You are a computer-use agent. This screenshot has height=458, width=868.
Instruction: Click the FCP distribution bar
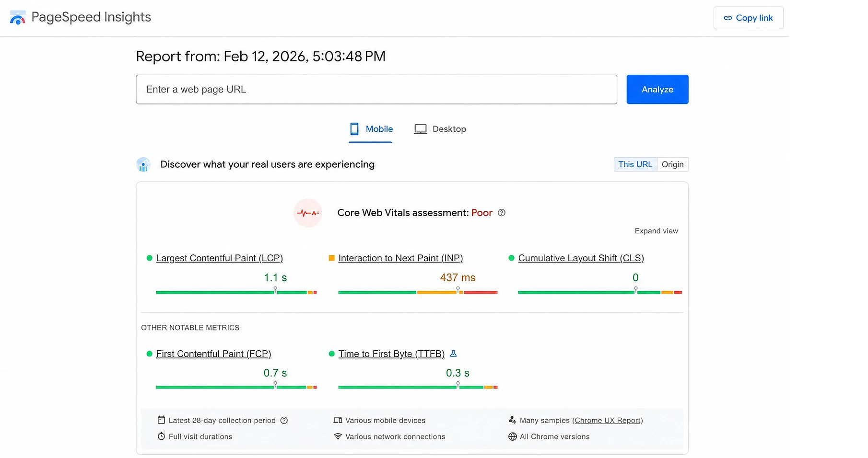pyautogui.click(x=236, y=387)
